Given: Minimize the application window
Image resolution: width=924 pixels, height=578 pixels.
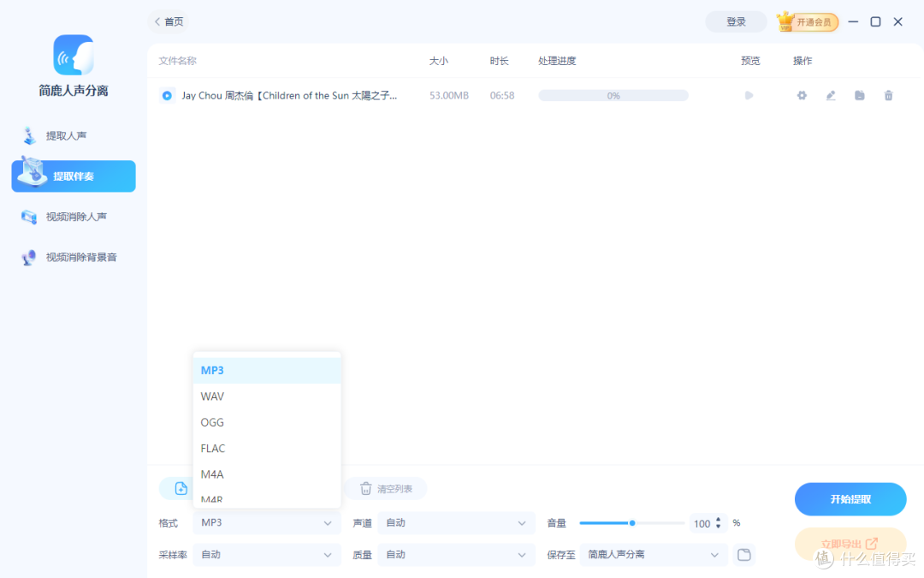Looking at the screenshot, I should tap(853, 21).
